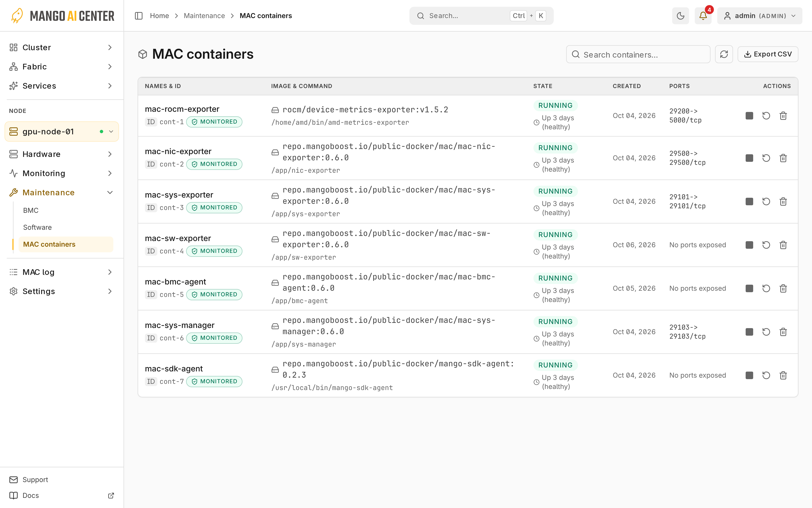Restart the mac-nic-exporter container
Viewport: 812px width, 508px height.
point(766,158)
